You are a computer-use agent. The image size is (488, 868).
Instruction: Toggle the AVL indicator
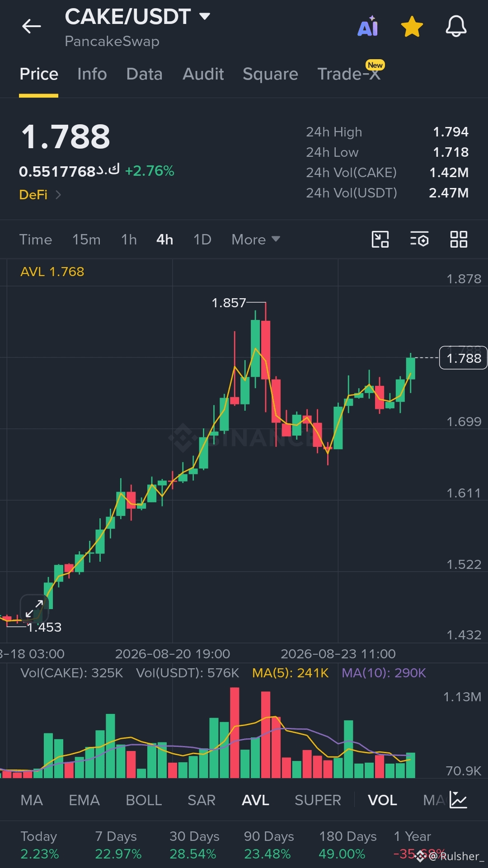pos(255,800)
